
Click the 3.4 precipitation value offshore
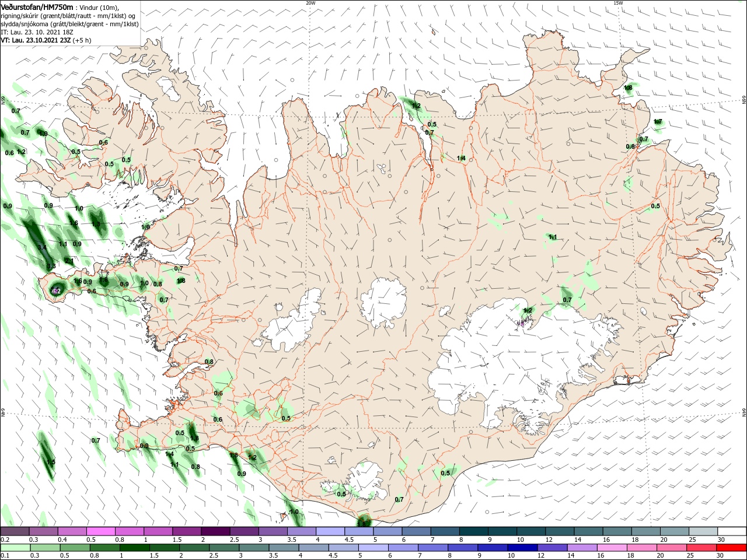point(42,248)
